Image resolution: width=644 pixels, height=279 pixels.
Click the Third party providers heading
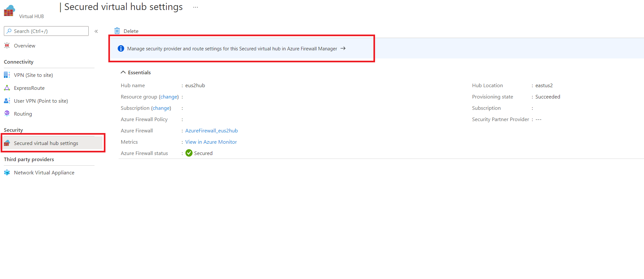29,160
